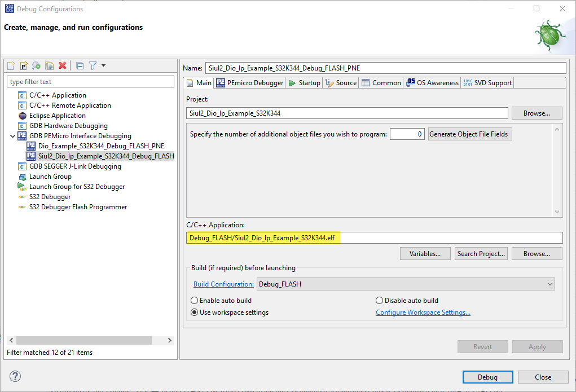Screen dimensions: 576x392
Task: Click the funnel filter icon
Action: [93, 66]
